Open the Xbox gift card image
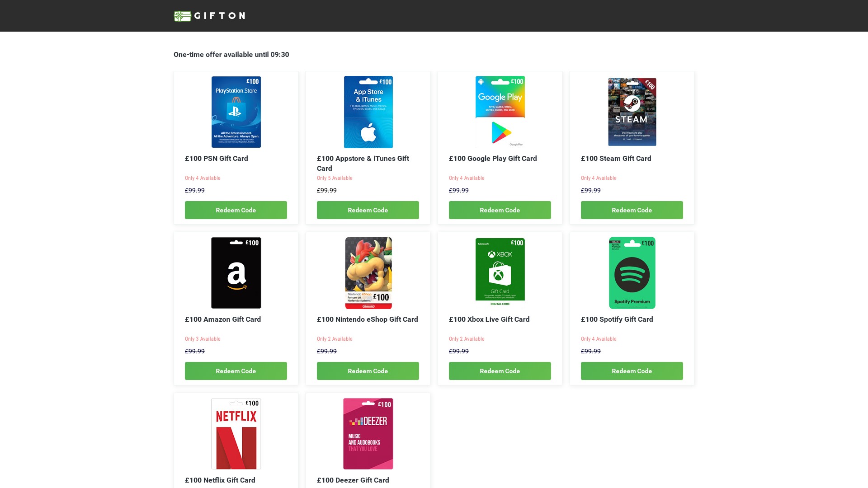868x488 pixels. click(x=500, y=273)
